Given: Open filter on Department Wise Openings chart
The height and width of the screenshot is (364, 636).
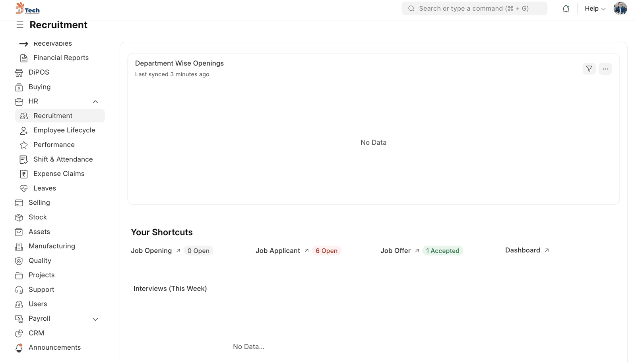Looking at the screenshot, I should click(x=589, y=69).
